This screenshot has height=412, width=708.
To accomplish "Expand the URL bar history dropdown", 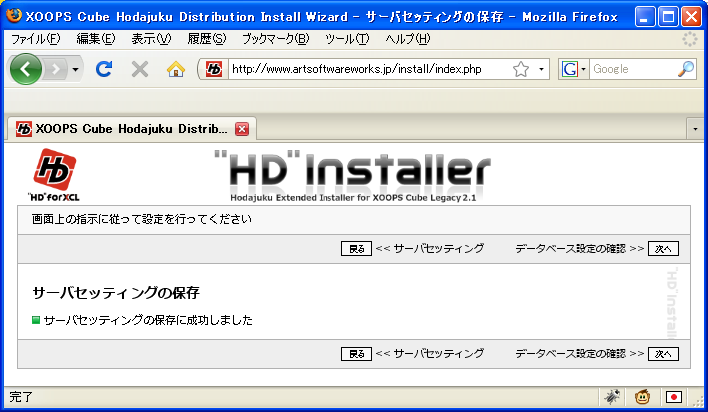I will pos(542,69).
